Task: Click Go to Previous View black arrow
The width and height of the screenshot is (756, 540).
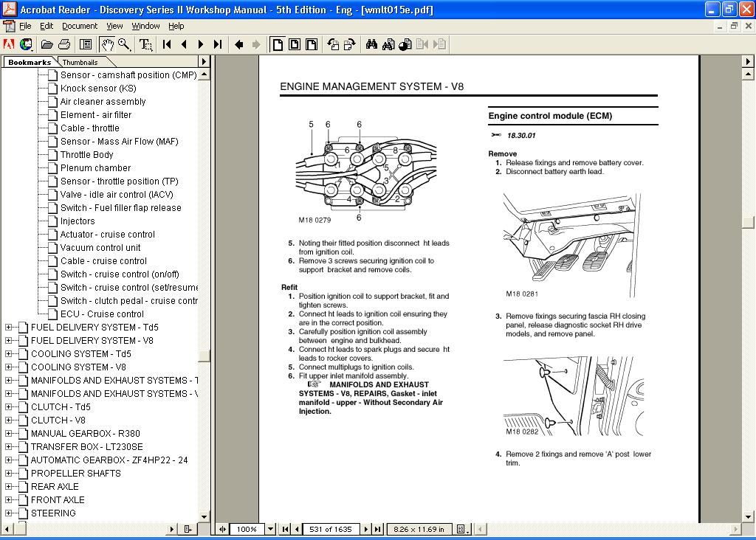Action: point(238,45)
